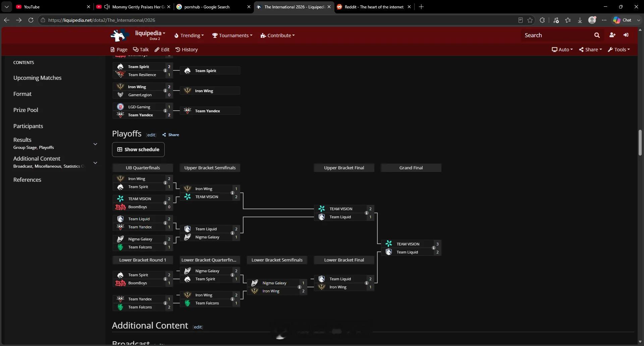Switch to the Talk tab

tap(141, 50)
